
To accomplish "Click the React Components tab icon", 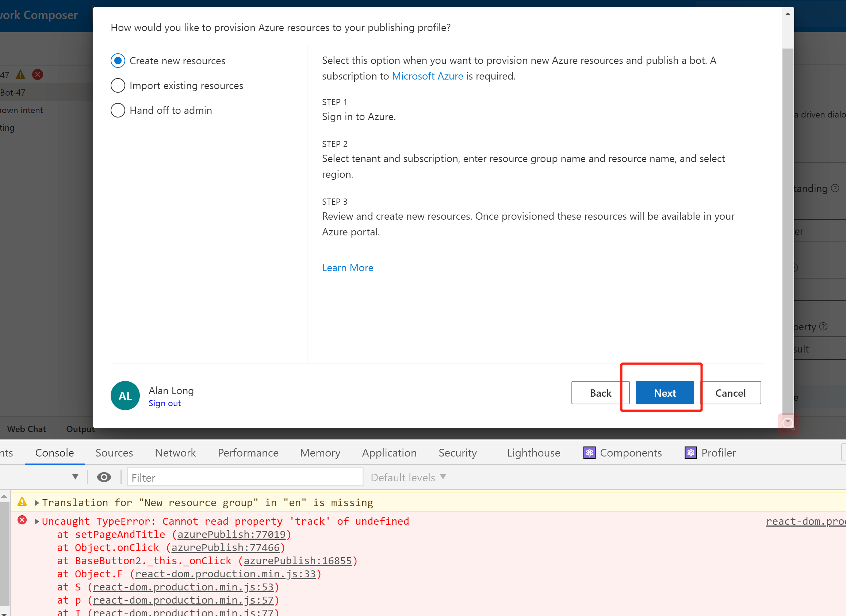I will pos(589,453).
